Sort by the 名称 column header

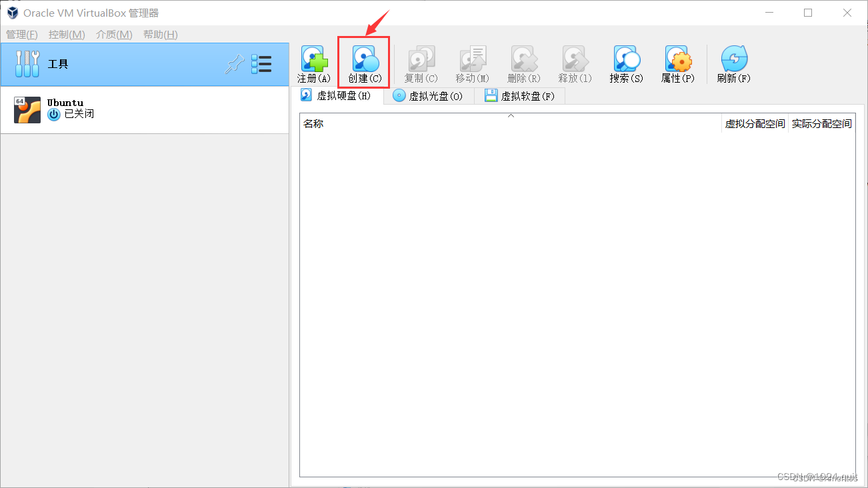coord(511,123)
